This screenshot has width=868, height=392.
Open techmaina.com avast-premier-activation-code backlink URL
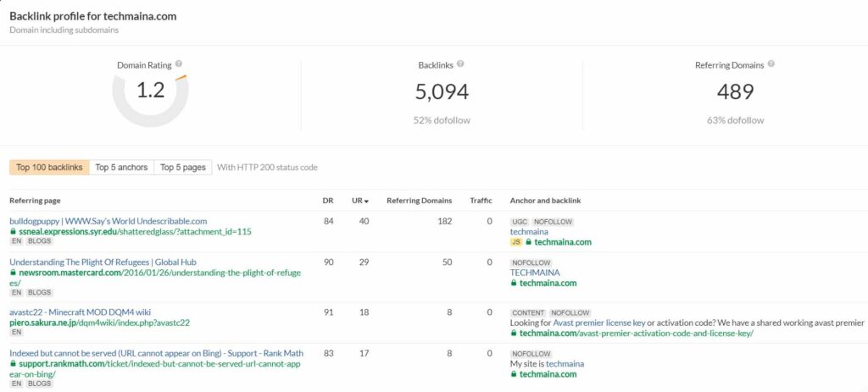coord(637,334)
